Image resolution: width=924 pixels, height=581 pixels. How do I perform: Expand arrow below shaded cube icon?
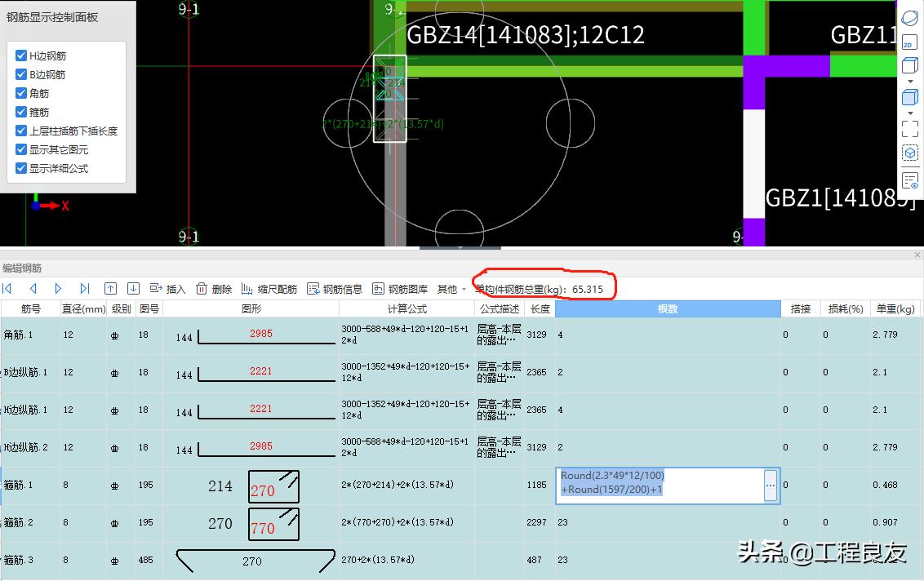pos(910,113)
